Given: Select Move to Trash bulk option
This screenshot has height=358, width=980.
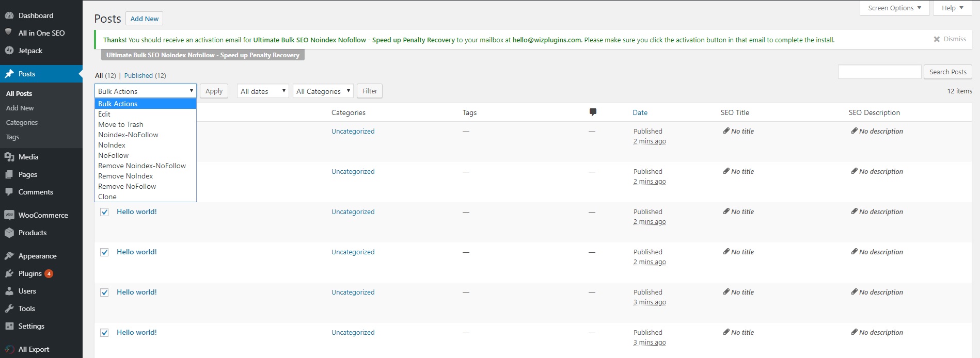Looking at the screenshot, I should [121, 124].
